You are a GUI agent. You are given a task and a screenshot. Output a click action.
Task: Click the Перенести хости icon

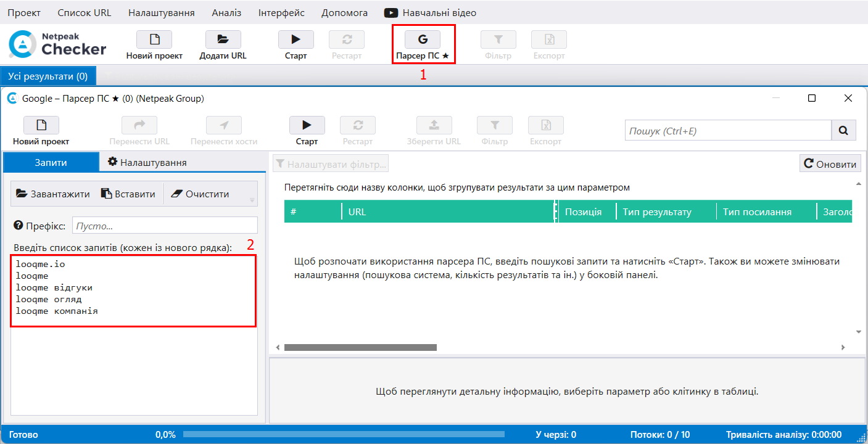224,125
